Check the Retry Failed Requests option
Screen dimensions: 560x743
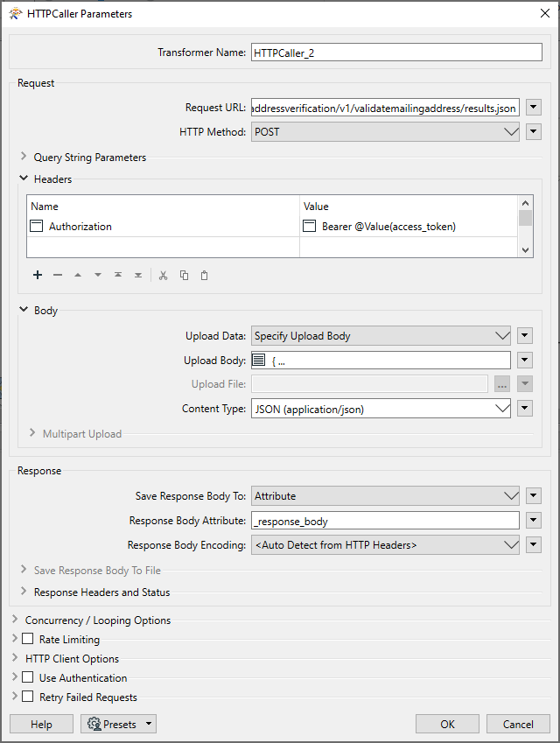coord(28,697)
